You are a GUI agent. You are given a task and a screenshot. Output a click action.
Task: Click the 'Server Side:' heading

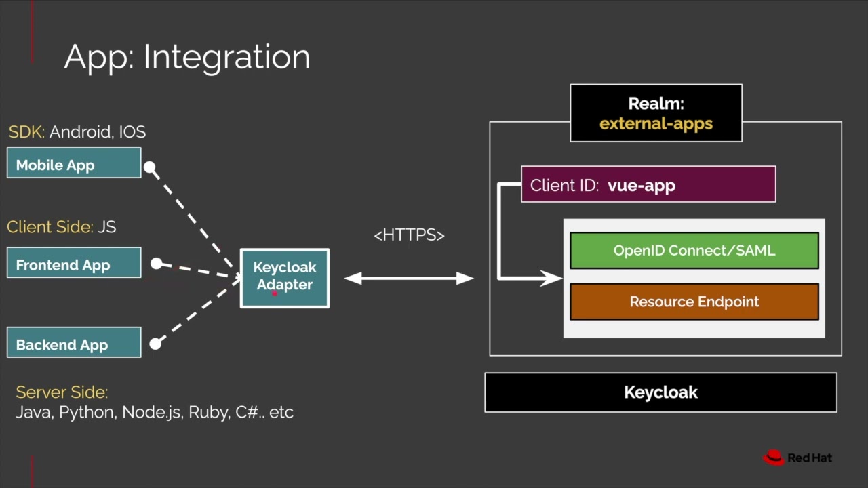[62, 392]
